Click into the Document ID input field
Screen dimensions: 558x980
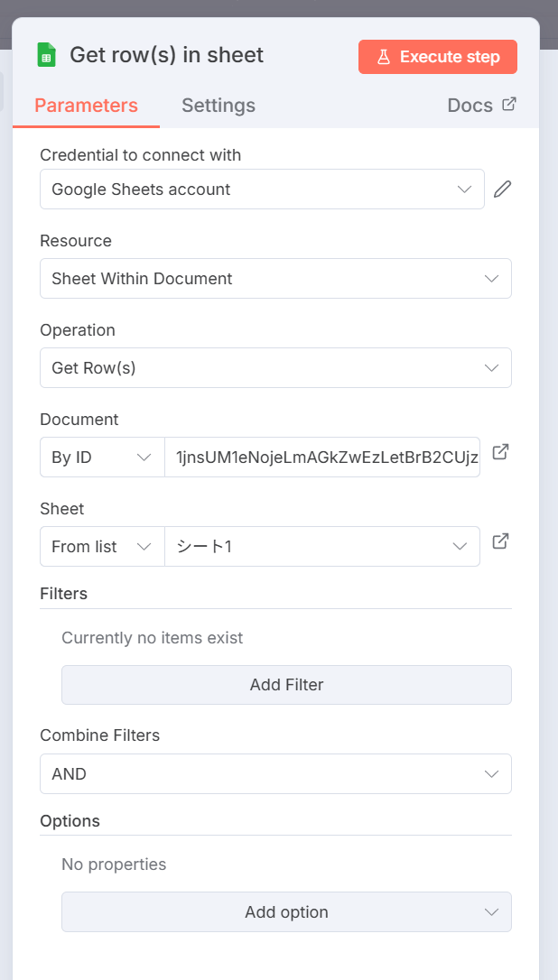(321, 458)
